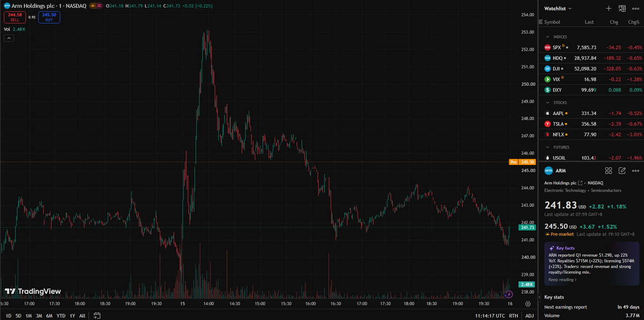The height and width of the screenshot is (320, 644).
Task: Select TSLA in the watchlist
Action: (591, 124)
